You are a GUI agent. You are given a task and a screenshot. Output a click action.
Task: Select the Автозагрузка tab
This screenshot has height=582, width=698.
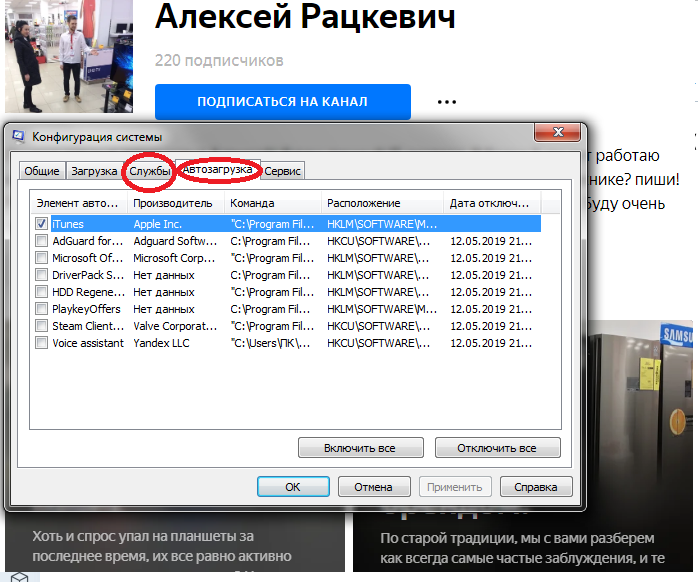coord(217,169)
